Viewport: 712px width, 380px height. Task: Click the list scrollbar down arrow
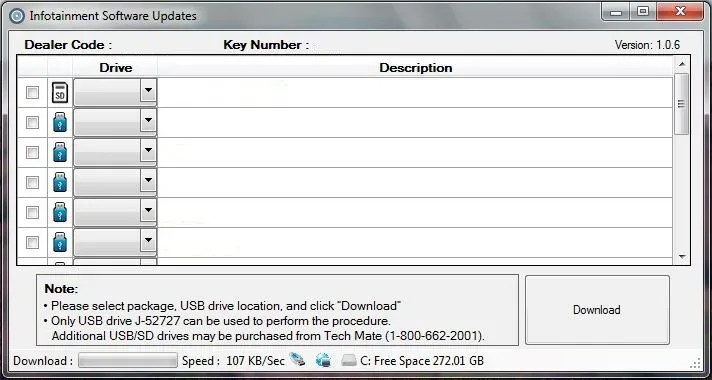pos(682,257)
